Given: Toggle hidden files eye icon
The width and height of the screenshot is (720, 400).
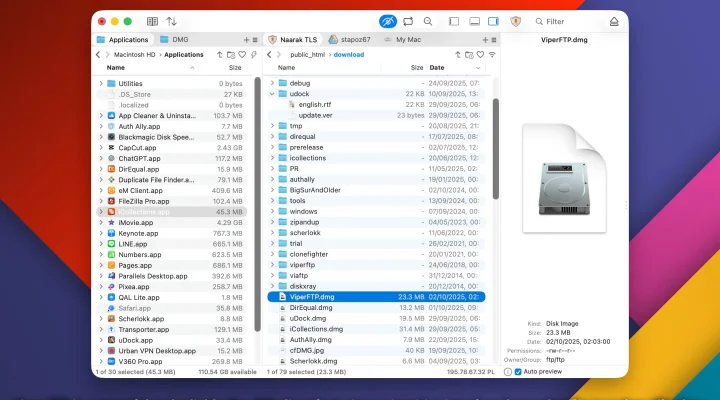Looking at the screenshot, I should tap(388, 22).
